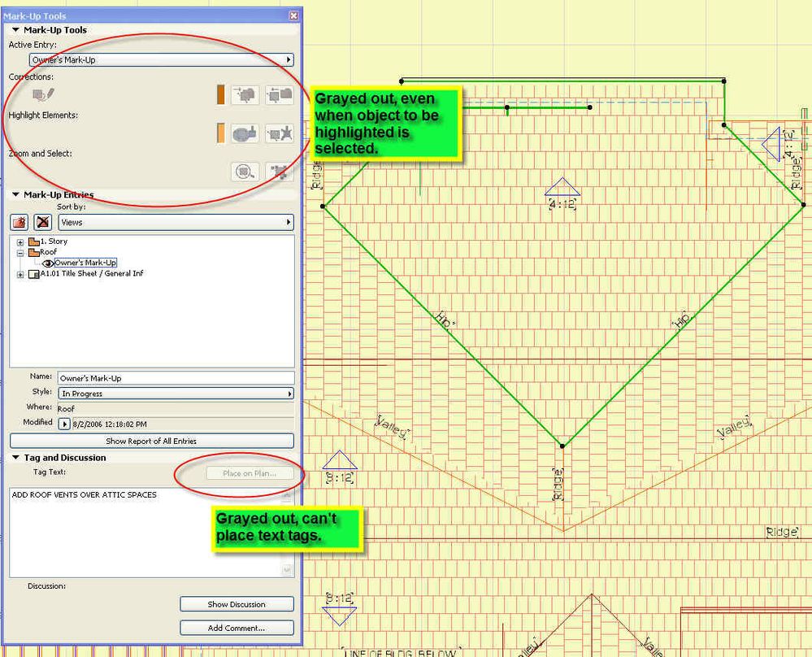Image resolution: width=812 pixels, height=657 pixels.
Task: Click the A1.01 Title Sheet layout icon
Action: tap(33, 274)
